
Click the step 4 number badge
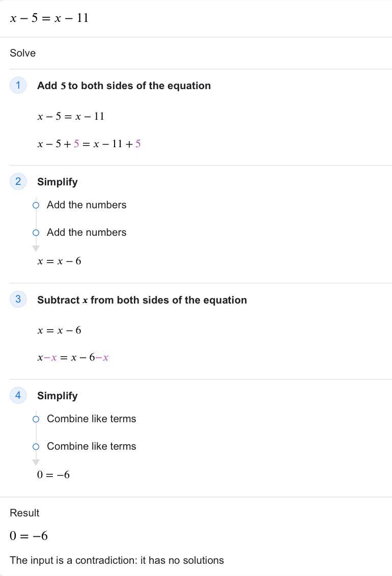pyautogui.click(x=18, y=395)
